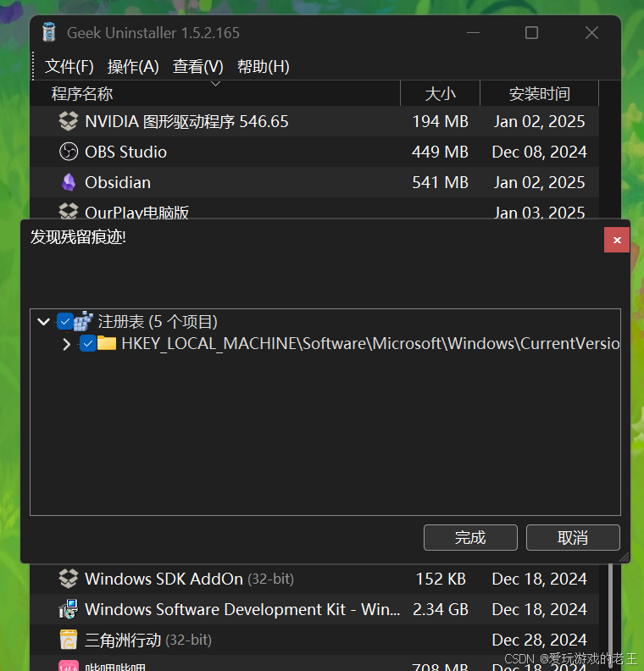This screenshot has width=644, height=671.
Task: Click the Windows SDK AddOn package icon
Action: pos(69,579)
